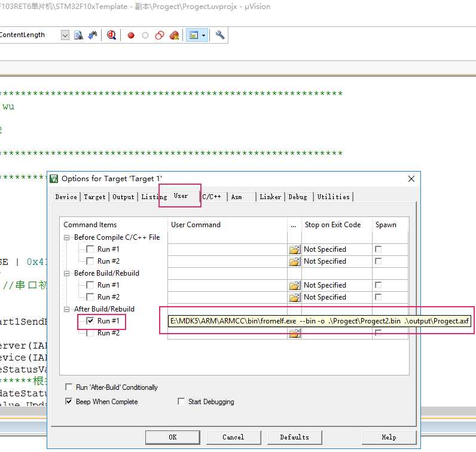Viewport: 476px width, 452px height.
Task: Click the window layout toolbar icon
Action: click(x=194, y=35)
